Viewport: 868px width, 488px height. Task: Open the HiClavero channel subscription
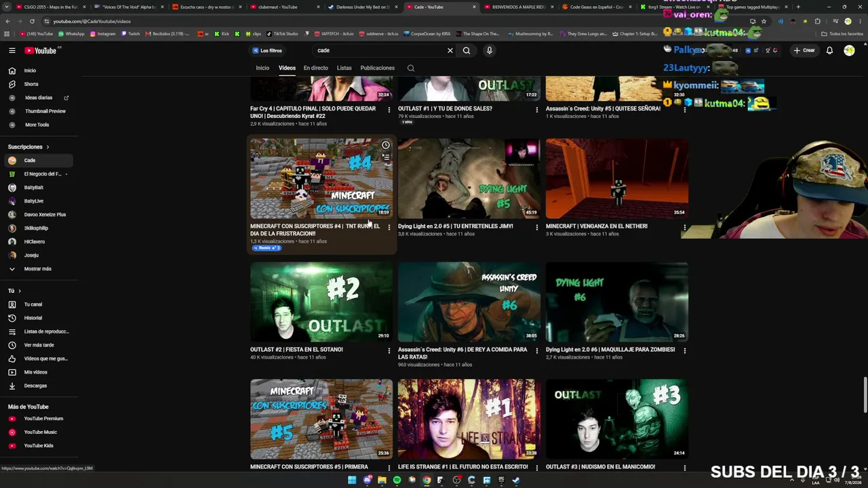click(37, 241)
